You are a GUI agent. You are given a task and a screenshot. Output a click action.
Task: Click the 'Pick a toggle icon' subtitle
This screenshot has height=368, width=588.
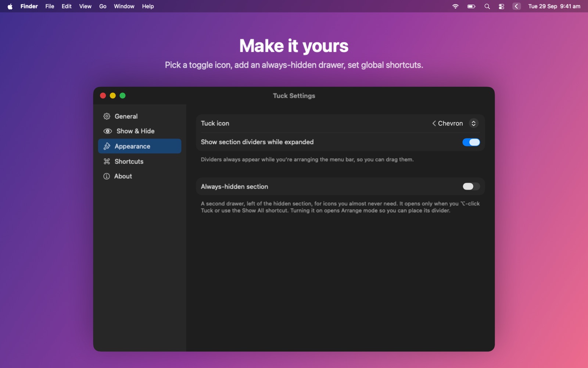coord(294,65)
